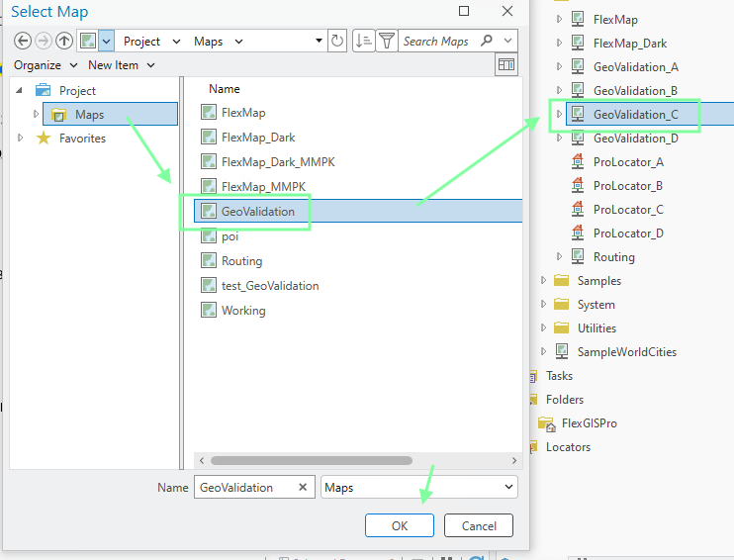Open the Maps type filter combo box

pyautogui.click(x=418, y=488)
